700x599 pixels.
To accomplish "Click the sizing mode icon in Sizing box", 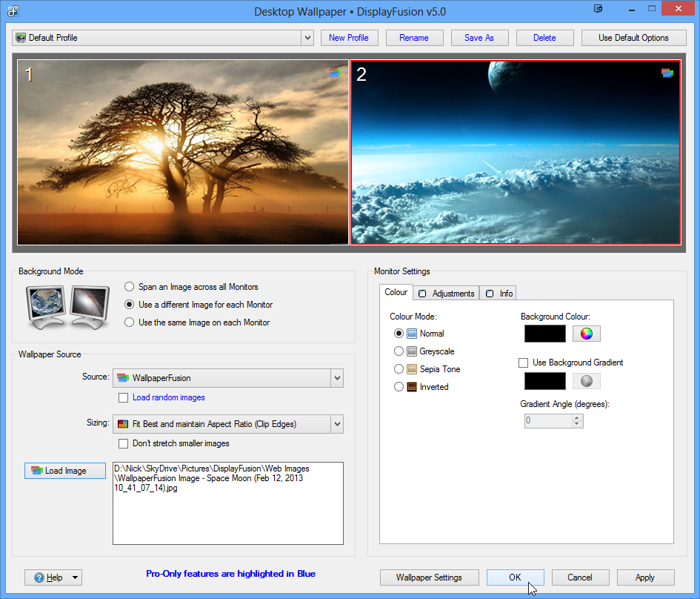I will click(x=123, y=424).
